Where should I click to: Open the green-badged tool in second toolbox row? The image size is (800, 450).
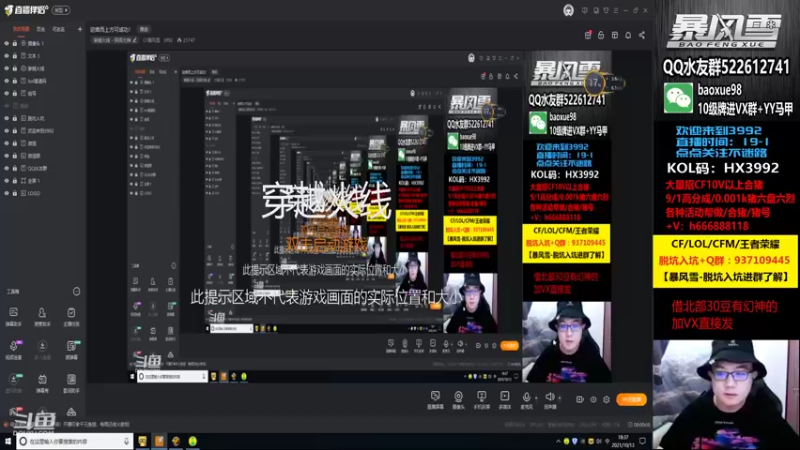(71, 349)
